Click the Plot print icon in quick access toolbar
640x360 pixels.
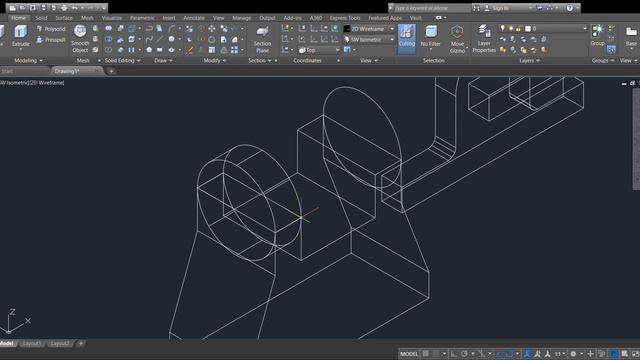tap(64, 8)
